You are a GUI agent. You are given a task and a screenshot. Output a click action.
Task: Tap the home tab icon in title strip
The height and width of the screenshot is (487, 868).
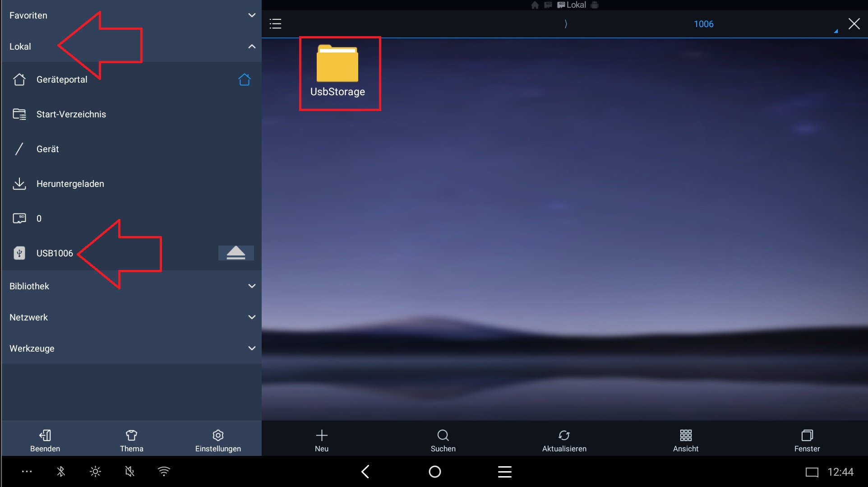(x=535, y=5)
